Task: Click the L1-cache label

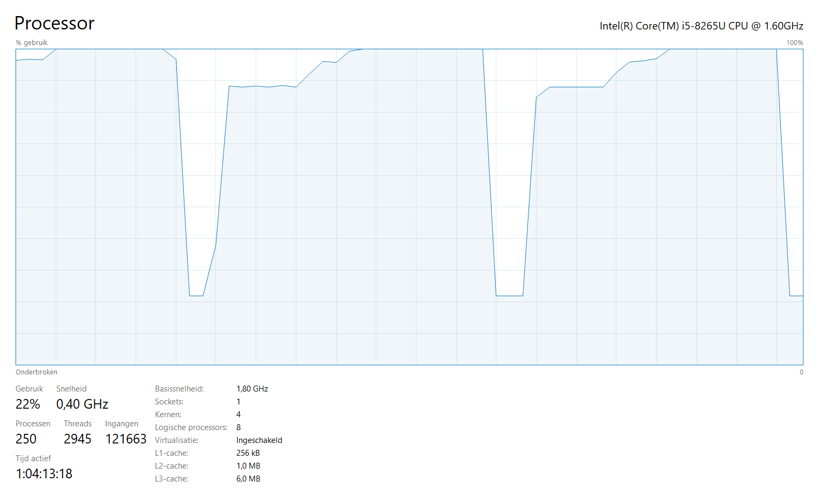Action: pos(172,453)
